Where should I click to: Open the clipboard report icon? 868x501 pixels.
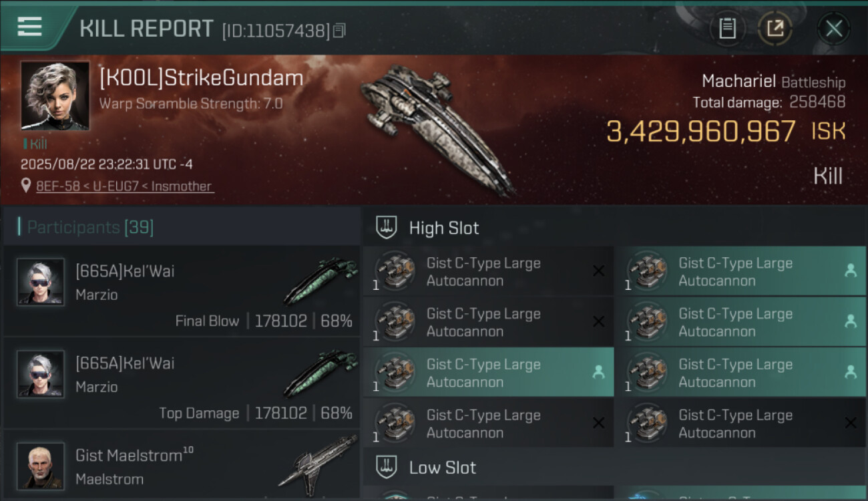(727, 29)
